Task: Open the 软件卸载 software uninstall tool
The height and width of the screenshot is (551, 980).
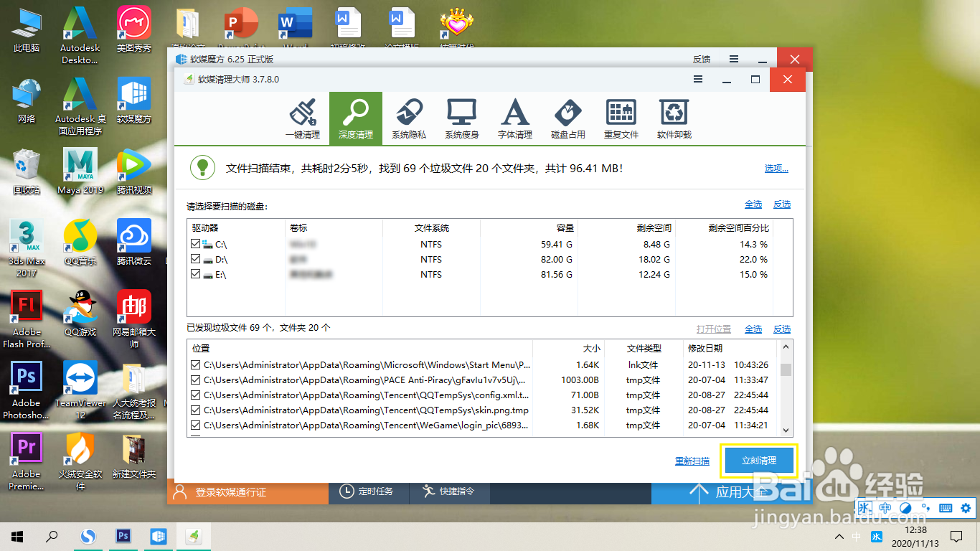Action: (x=674, y=118)
